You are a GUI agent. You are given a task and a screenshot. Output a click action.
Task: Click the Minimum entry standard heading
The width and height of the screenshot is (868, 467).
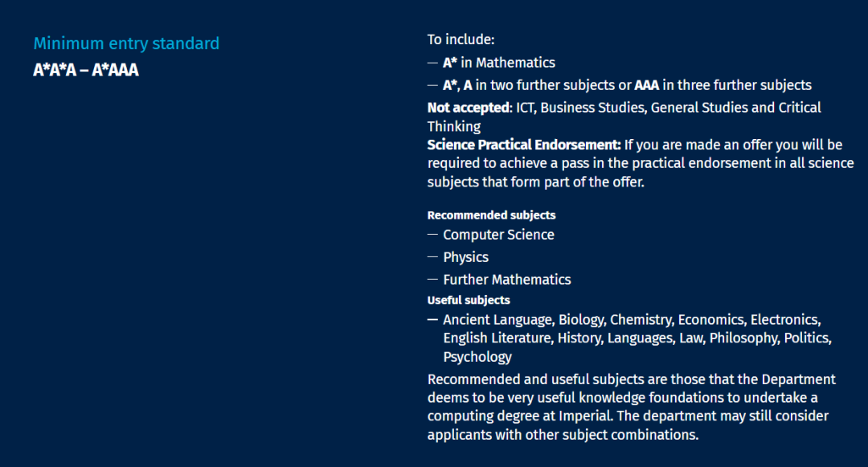tap(126, 43)
